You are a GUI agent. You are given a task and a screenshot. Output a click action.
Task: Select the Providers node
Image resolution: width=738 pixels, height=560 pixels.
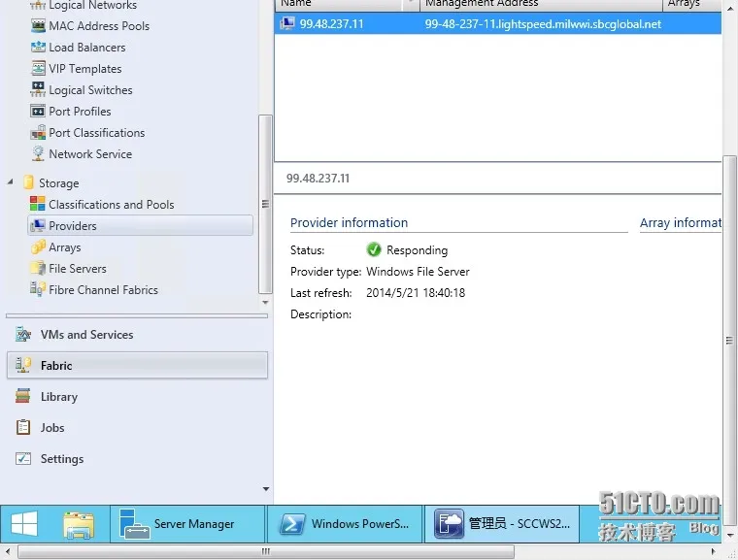(140, 225)
